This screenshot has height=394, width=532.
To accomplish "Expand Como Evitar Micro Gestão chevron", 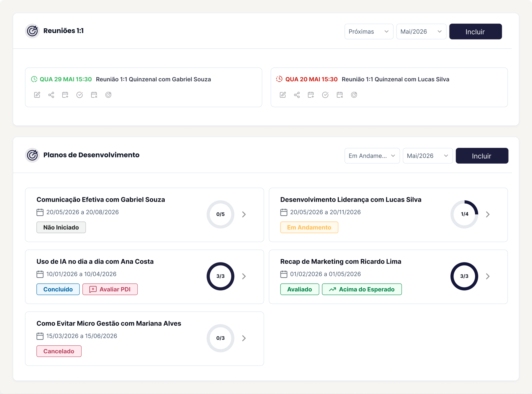I will (x=244, y=338).
